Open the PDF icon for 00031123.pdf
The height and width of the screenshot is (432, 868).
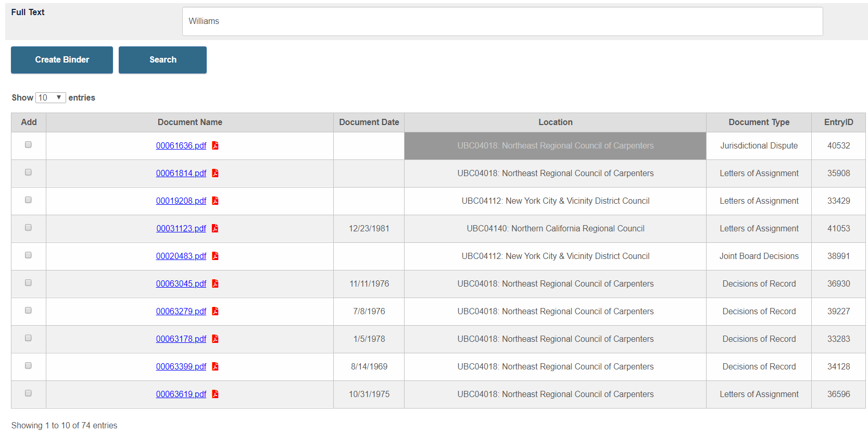[x=215, y=228]
